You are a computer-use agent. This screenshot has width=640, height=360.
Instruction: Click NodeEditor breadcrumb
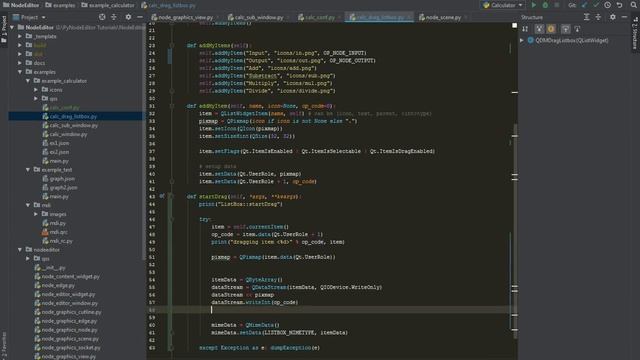[x=21, y=5]
